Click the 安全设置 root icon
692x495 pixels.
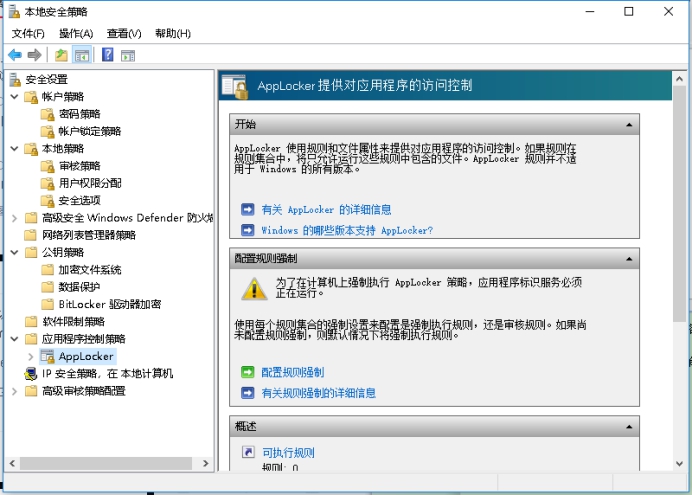tap(15, 80)
